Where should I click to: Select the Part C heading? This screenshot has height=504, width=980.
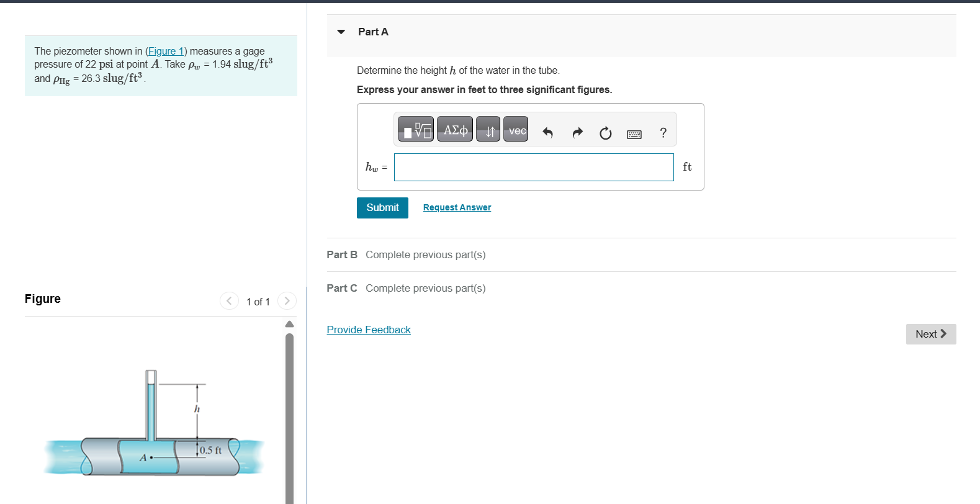342,288
